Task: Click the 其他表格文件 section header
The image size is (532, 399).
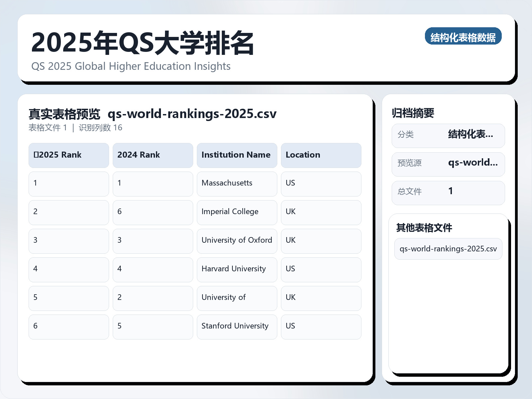Action: [425, 228]
